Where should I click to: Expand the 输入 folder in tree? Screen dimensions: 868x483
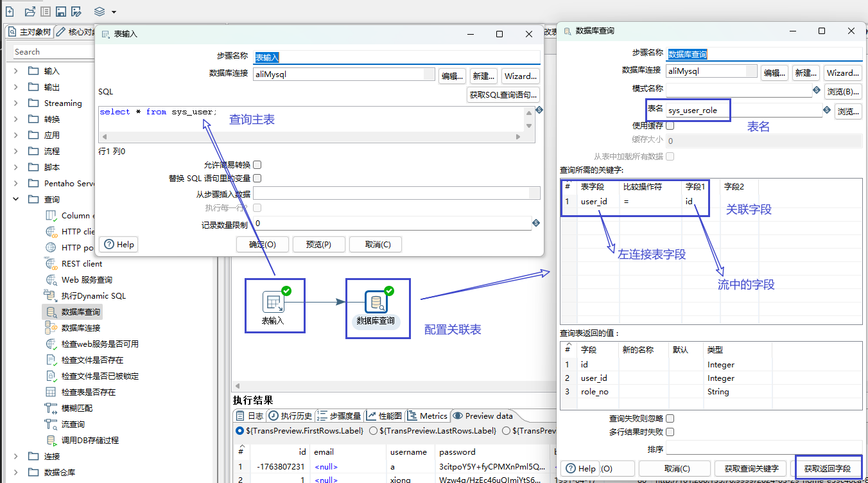(16, 71)
